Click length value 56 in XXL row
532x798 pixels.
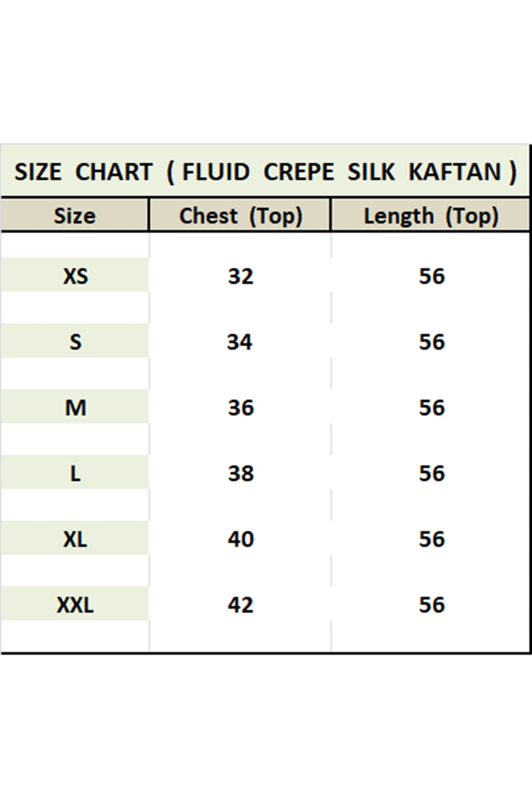(x=432, y=605)
